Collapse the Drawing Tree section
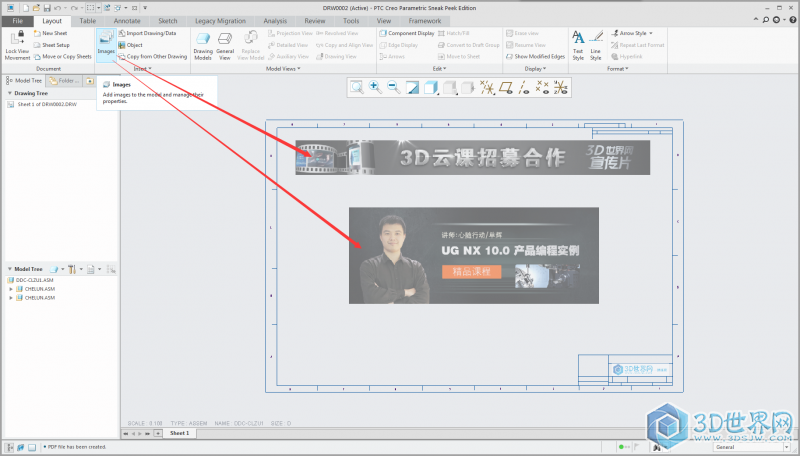800x456 pixels. tap(10, 93)
